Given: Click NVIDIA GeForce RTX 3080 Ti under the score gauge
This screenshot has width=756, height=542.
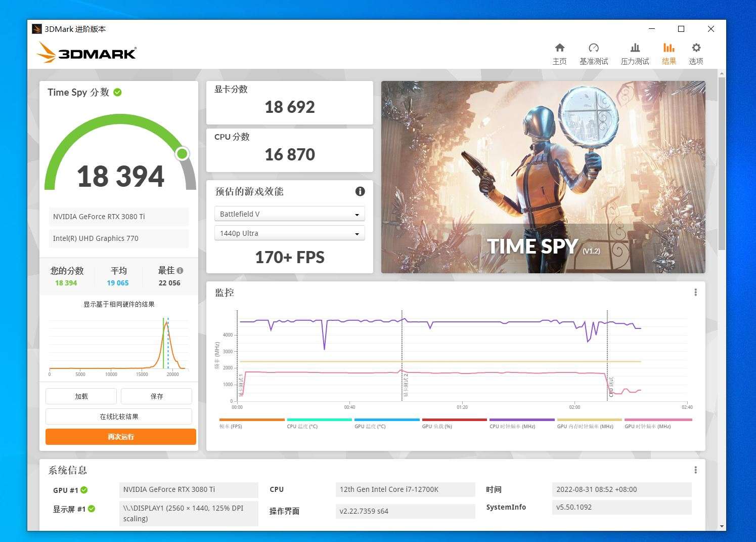Looking at the screenshot, I should click(x=119, y=217).
